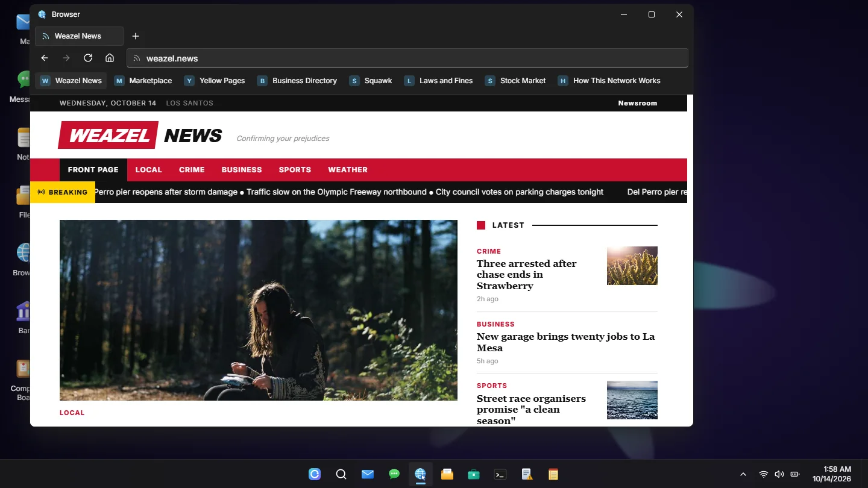The image size is (868, 488).
Task: Open the document with warning taskbar icon
Action: (x=527, y=474)
